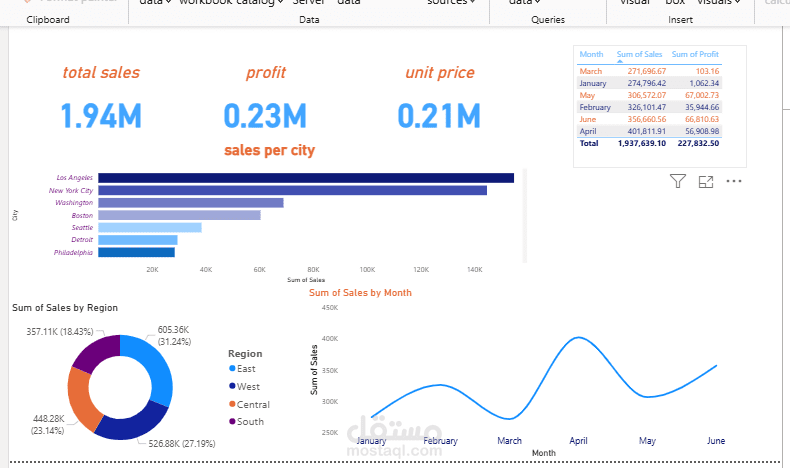Select the Washington bar

pos(191,203)
